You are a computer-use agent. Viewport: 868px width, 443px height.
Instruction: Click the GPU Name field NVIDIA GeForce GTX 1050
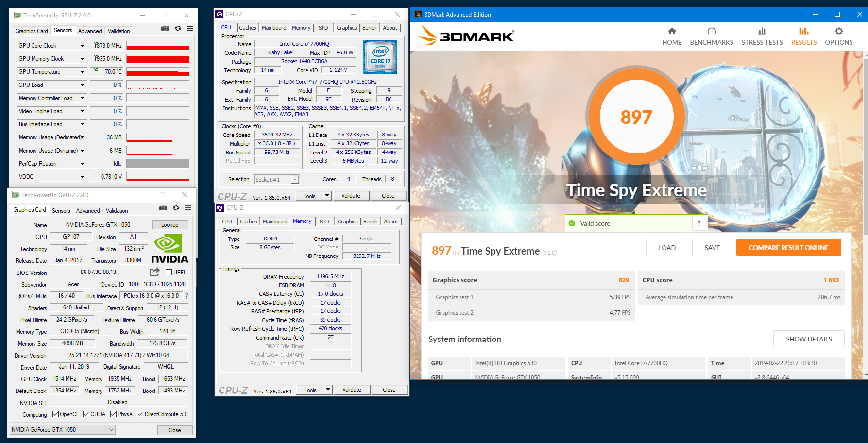[99, 225]
